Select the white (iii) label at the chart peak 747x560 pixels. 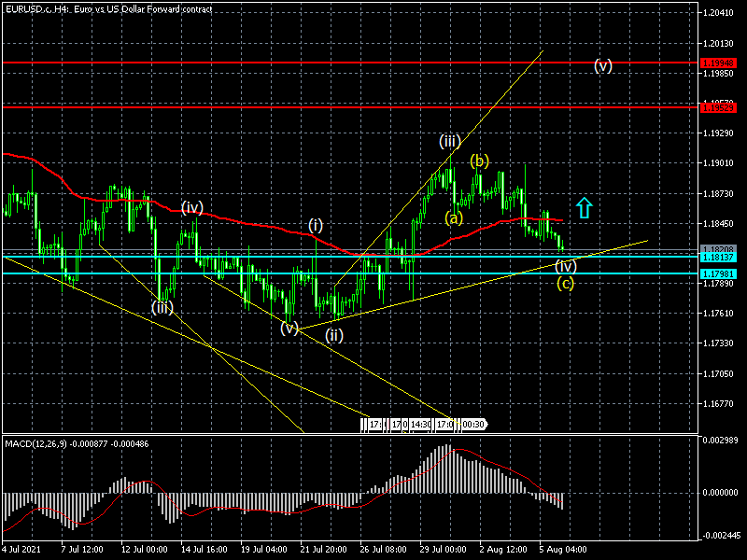click(450, 141)
